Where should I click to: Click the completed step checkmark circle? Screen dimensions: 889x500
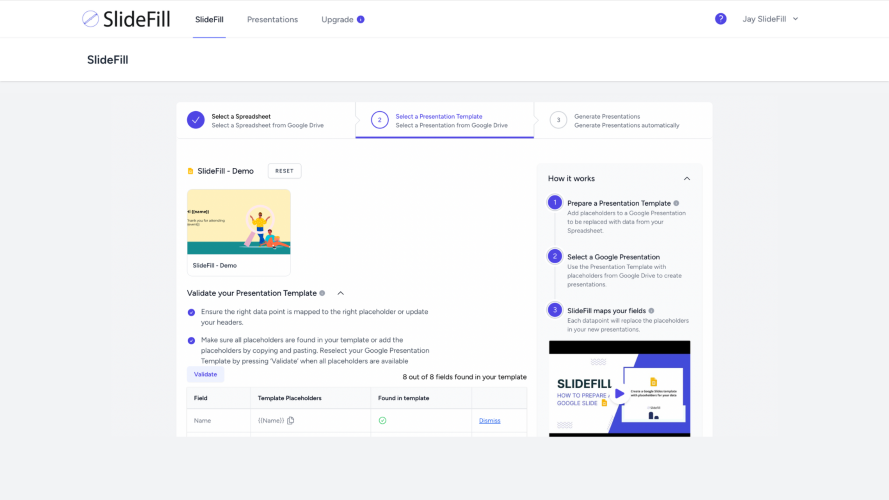point(196,120)
